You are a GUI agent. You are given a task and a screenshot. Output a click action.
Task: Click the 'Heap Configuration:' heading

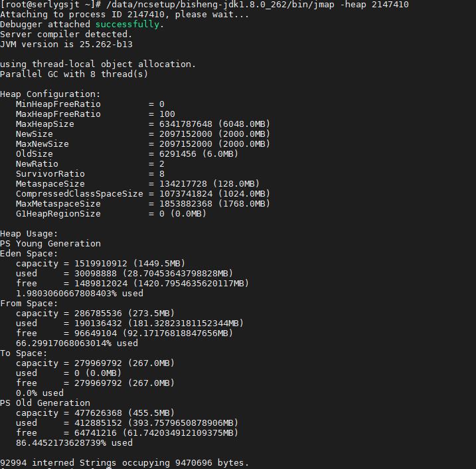coord(50,94)
